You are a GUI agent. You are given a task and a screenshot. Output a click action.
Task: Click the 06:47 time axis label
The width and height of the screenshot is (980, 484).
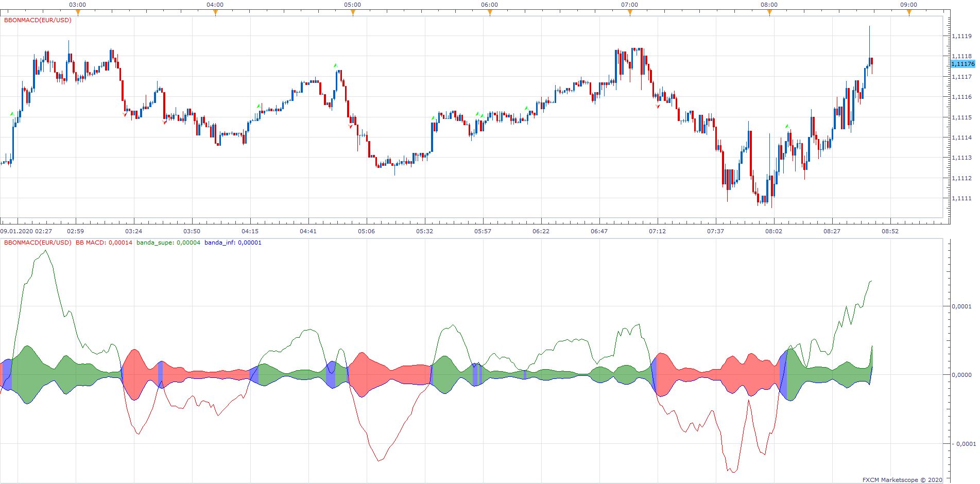coord(599,231)
